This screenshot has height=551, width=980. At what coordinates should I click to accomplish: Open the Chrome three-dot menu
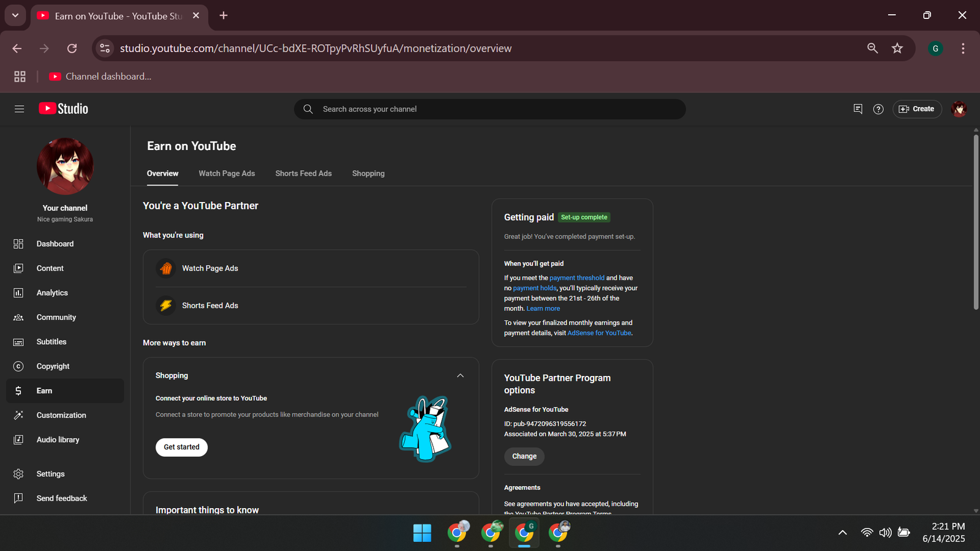963,48
